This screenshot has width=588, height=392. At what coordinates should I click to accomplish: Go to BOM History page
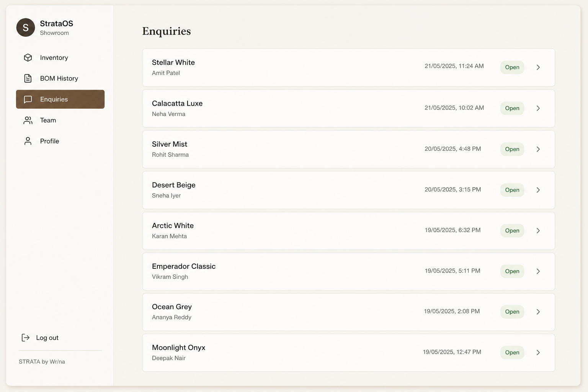[x=60, y=78]
